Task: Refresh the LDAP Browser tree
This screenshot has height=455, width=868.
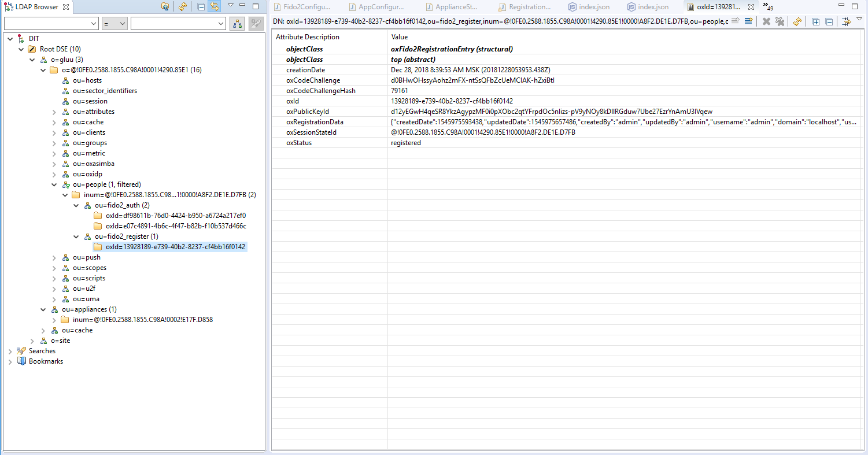Action: click(x=183, y=7)
